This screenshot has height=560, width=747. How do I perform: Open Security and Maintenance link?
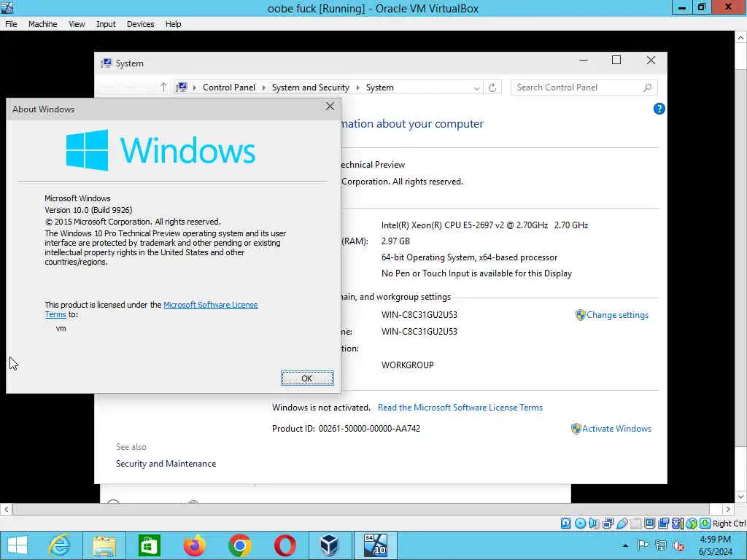(166, 463)
